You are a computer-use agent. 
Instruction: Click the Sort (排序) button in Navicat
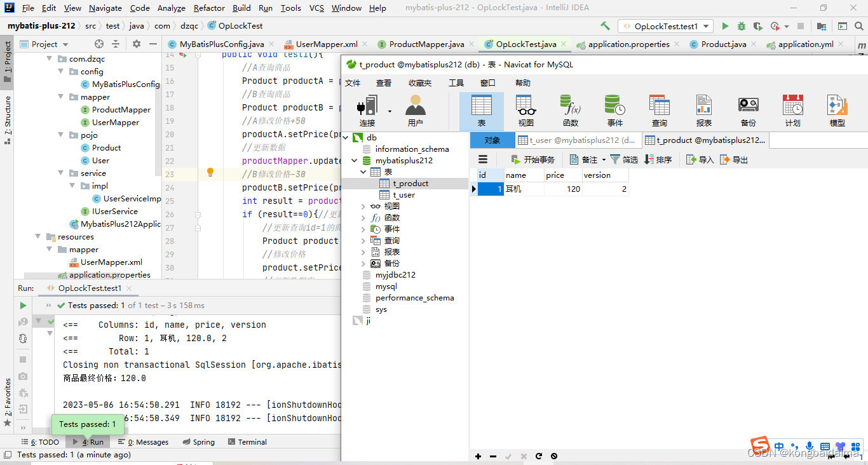tap(658, 159)
